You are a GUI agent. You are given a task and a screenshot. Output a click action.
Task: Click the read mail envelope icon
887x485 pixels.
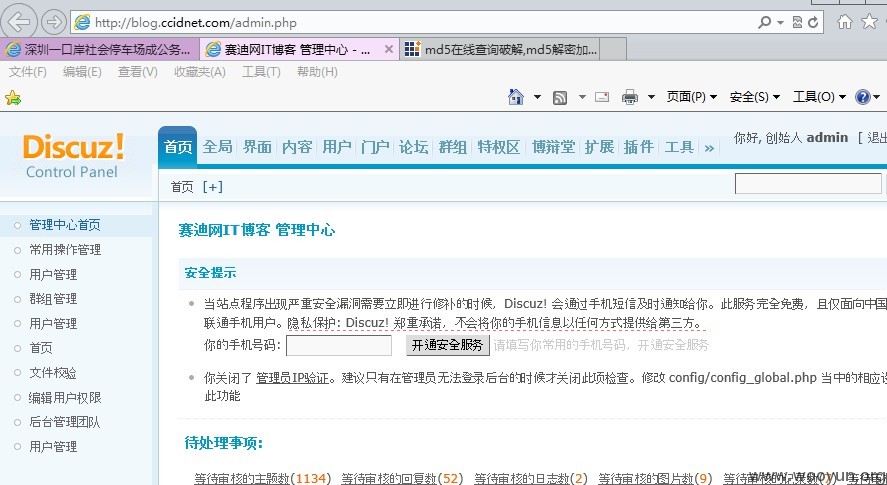tap(602, 97)
